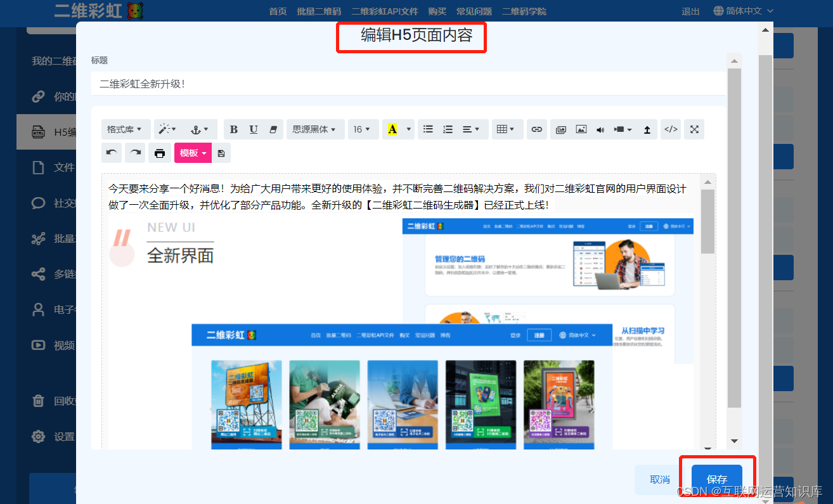The width and height of the screenshot is (833, 504).
Task: Insert an unordered bullet list
Action: [x=428, y=129]
